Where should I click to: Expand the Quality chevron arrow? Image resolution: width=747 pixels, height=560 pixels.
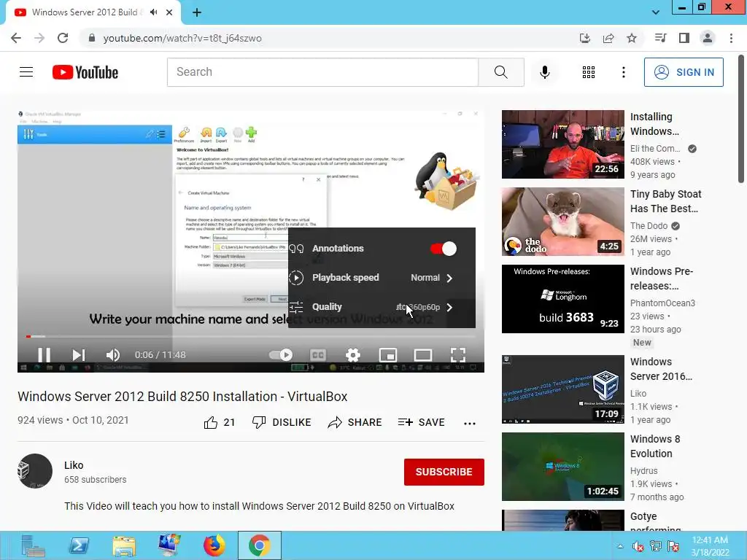pyautogui.click(x=449, y=308)
